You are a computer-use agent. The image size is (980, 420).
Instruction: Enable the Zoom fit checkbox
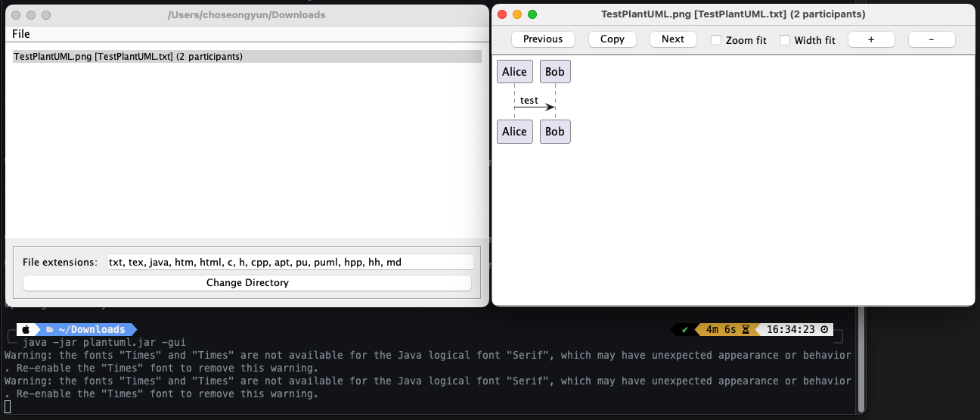(x=716, y=40)
